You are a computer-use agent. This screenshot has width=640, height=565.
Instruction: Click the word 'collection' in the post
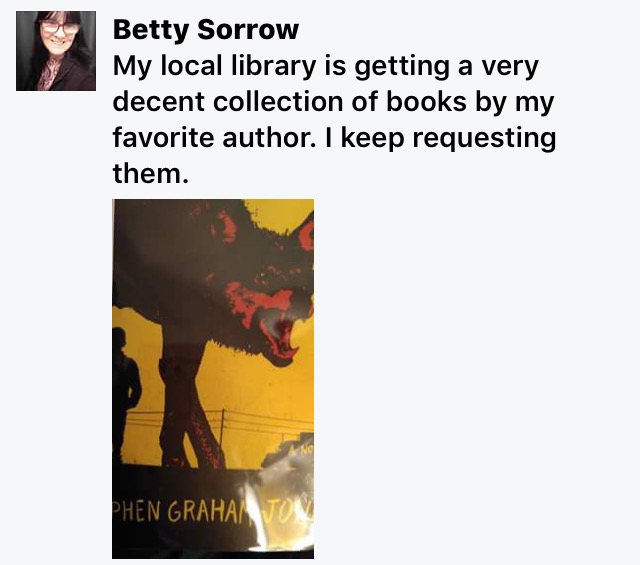pyautogui.click(x=278, y=102)
